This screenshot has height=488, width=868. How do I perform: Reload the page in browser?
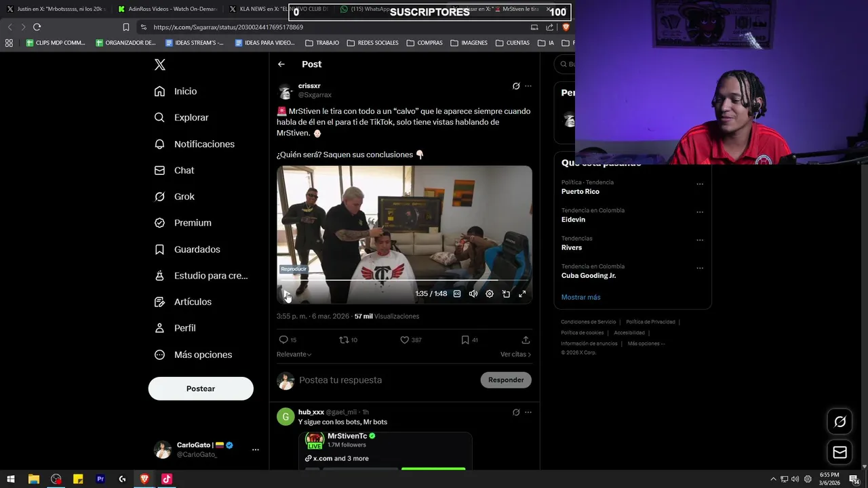[x=37, y=27]
